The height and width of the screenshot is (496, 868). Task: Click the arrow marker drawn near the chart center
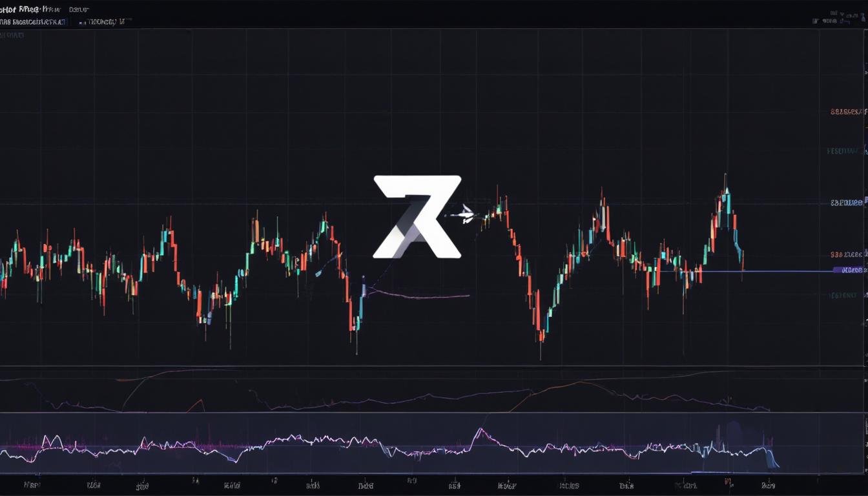click(466, 213)
